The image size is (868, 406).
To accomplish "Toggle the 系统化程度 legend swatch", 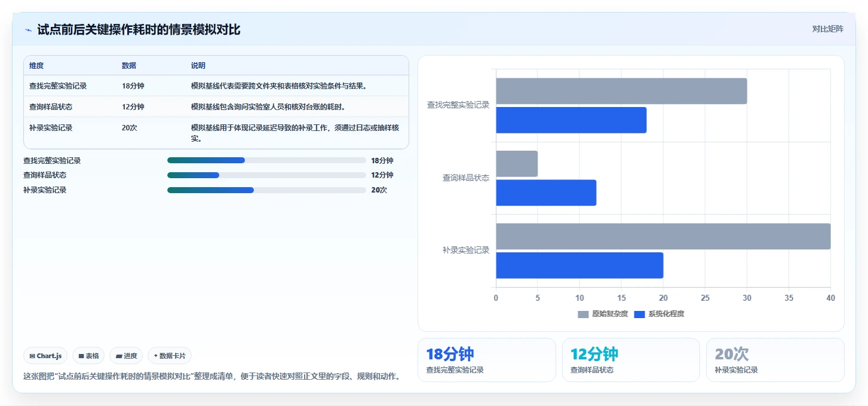I will pos(639,314).
